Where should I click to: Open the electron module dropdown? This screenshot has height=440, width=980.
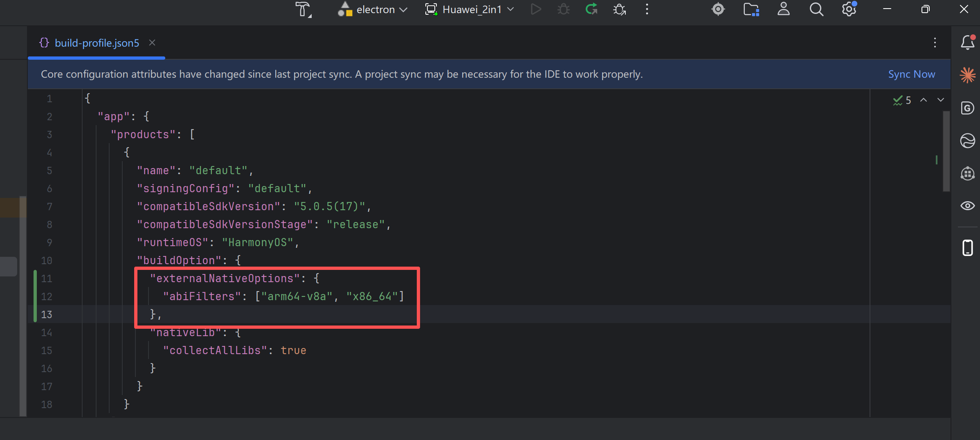373,9
